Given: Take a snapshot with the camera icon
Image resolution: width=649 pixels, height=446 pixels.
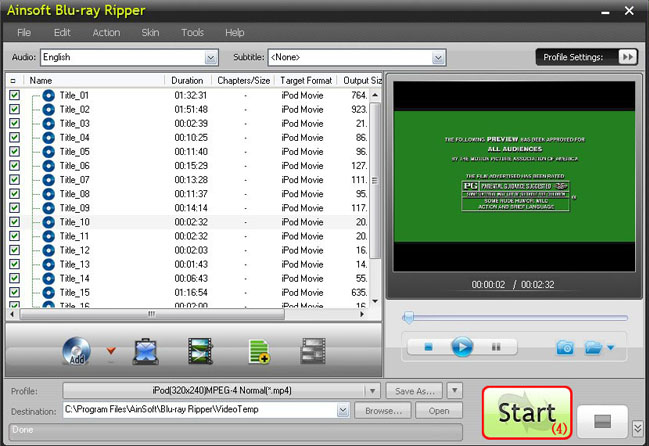Looking at the screenshot, I should click(565, 347).
